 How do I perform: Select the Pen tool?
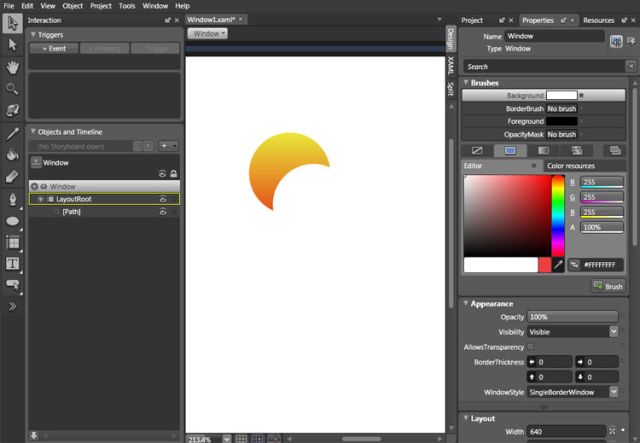point(12,200)
